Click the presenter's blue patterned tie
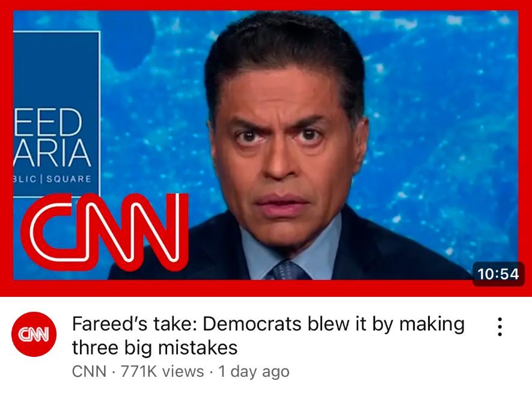The height and width of the screenshot is (402, 532). [288, 270]
